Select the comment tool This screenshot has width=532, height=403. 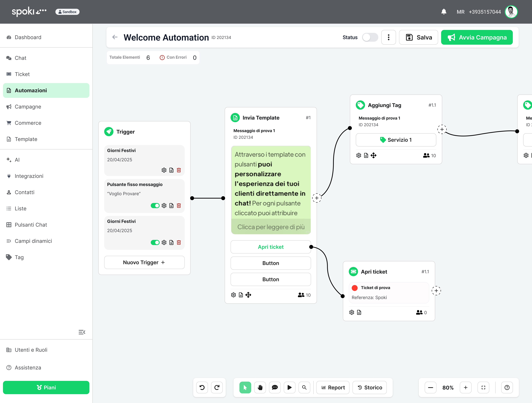click(275, 387)
